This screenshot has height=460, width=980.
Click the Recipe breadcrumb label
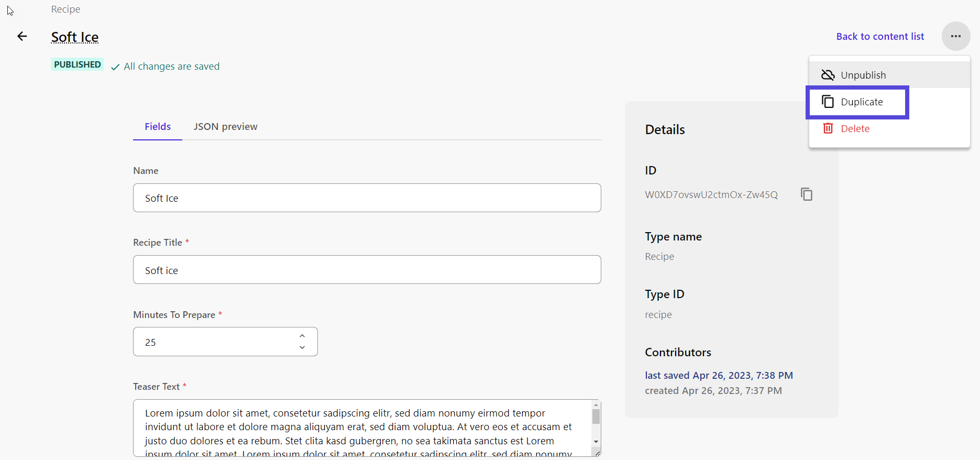[x=65, y=9]
